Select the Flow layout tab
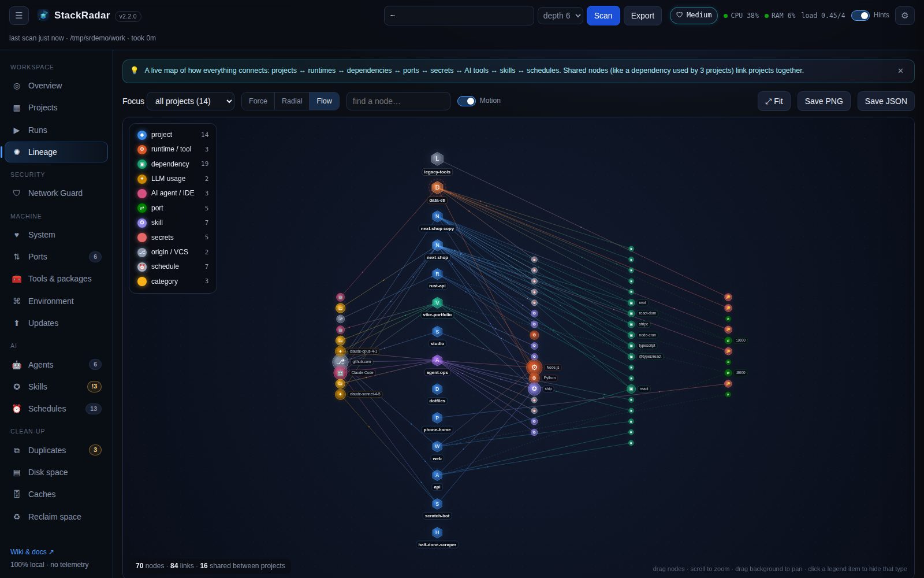The width and height of the screenshot is (924, 578). [324, 101]
